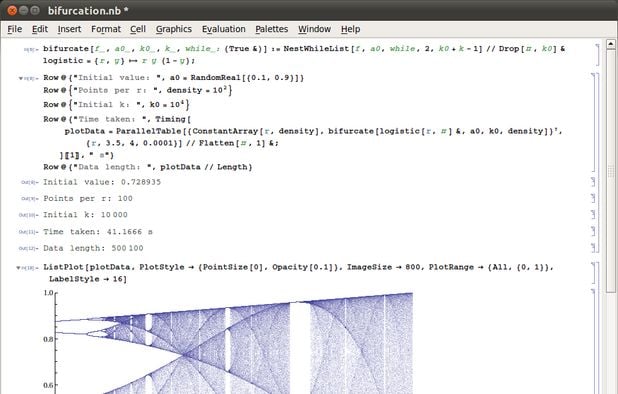Viewport: 618px width, 394px height.
Task: Select the bracket of the ListPlot input cell
Action: [594, 273]
